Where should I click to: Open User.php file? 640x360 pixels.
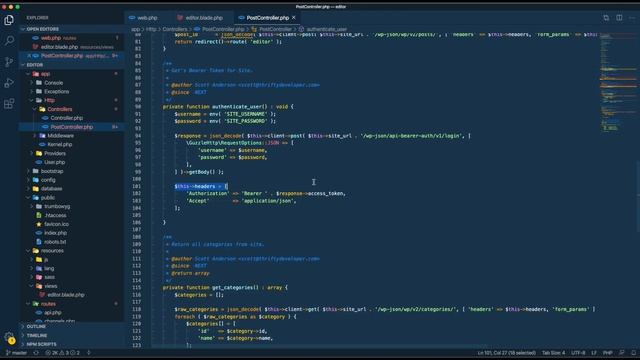pyautogui.click(x=55, y=162)
